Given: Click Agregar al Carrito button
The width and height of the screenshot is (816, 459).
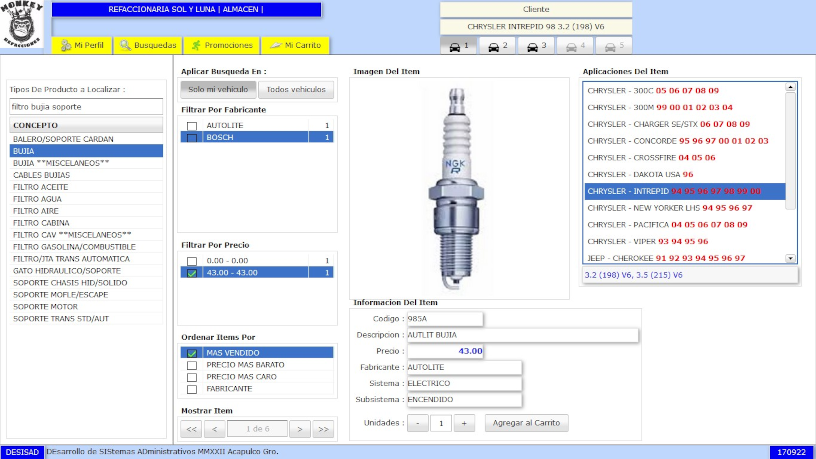Looking at the screenshot, I should 526,423.
